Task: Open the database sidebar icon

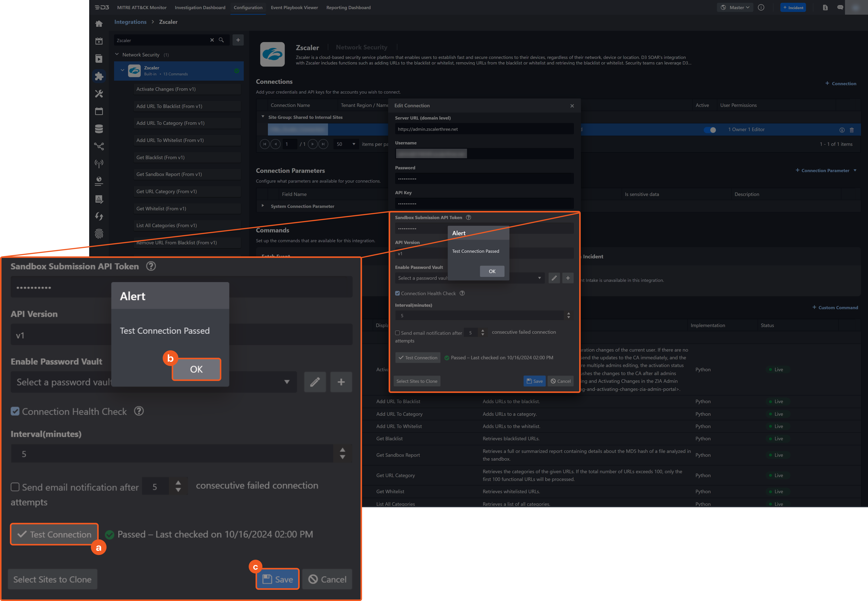Action: (99, 129)
